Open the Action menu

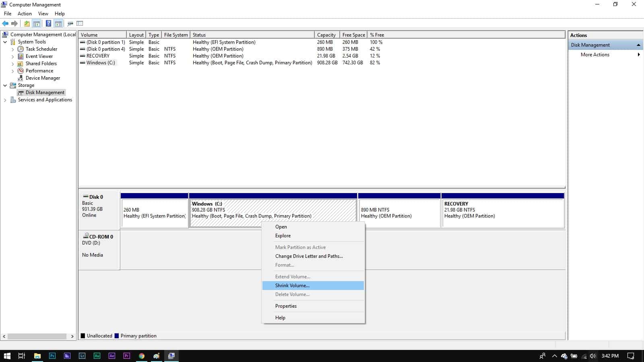25,13
